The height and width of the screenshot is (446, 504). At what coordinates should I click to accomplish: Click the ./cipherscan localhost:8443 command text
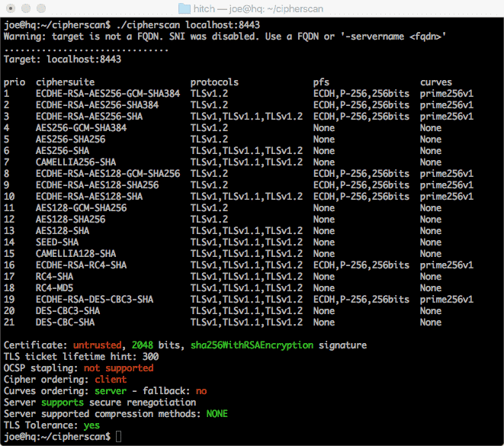coord(188,25)
